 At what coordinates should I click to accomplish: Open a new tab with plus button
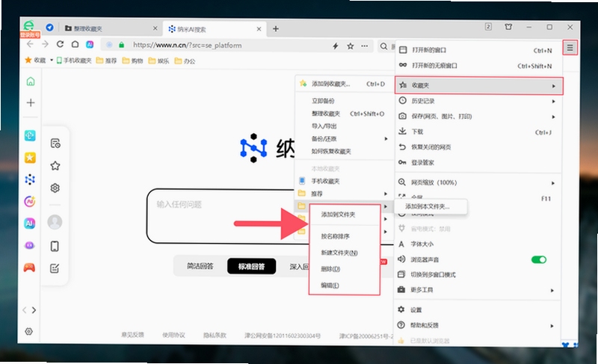[276, 28]
